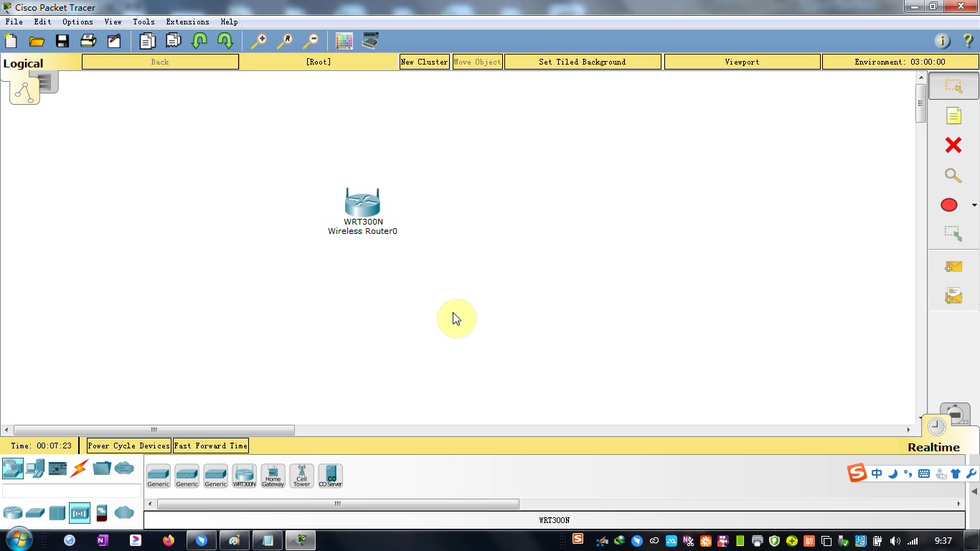
Task: Pick the WRT300N device from the list
Action: [245, 476]
